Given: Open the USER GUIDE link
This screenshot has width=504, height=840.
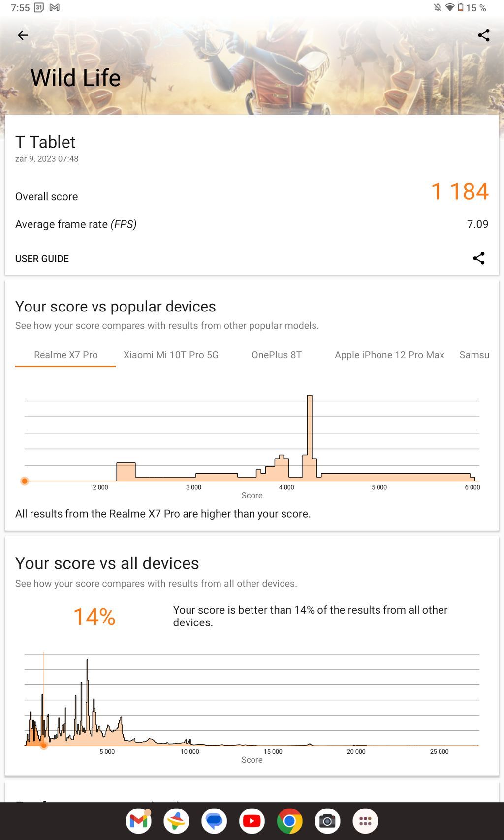Looking at the screenshot, I should 42,259.
